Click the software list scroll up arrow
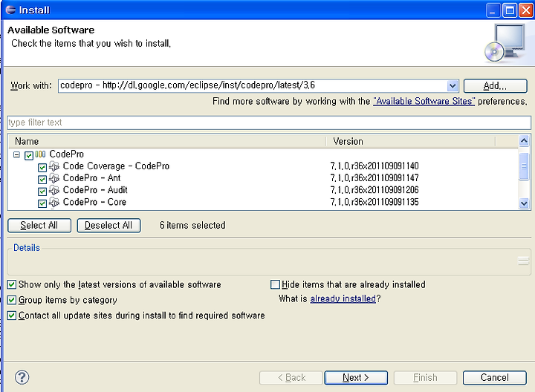The image size is (535, 392). pos(524,140)
